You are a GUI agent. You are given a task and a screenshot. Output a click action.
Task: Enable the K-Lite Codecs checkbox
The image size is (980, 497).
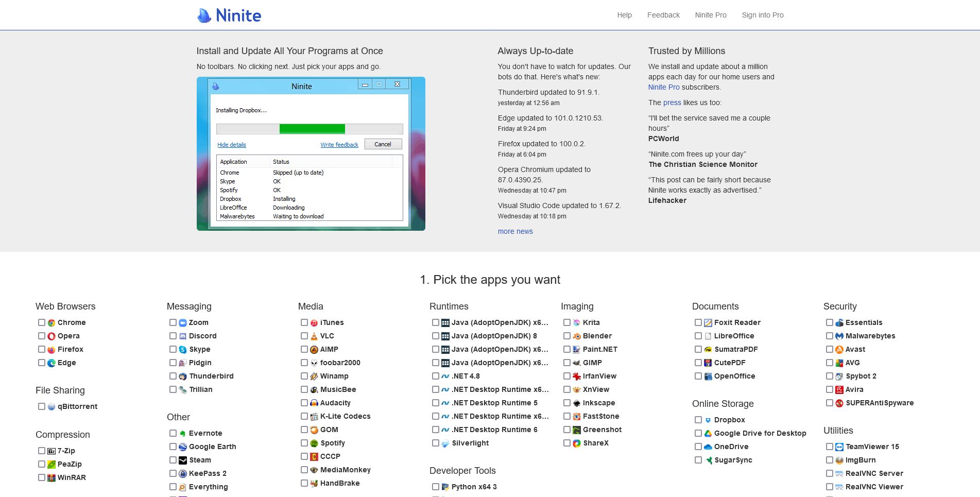(304, 416)
